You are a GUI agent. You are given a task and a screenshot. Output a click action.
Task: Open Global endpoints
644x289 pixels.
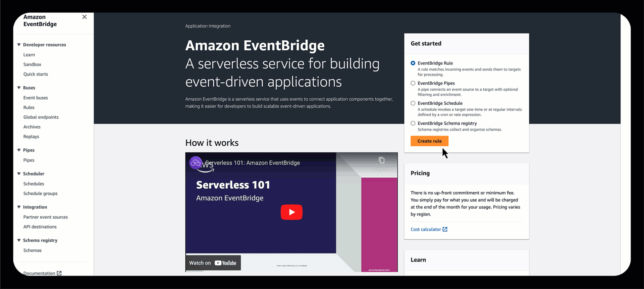pyautogui.click(x=41, y=117)
